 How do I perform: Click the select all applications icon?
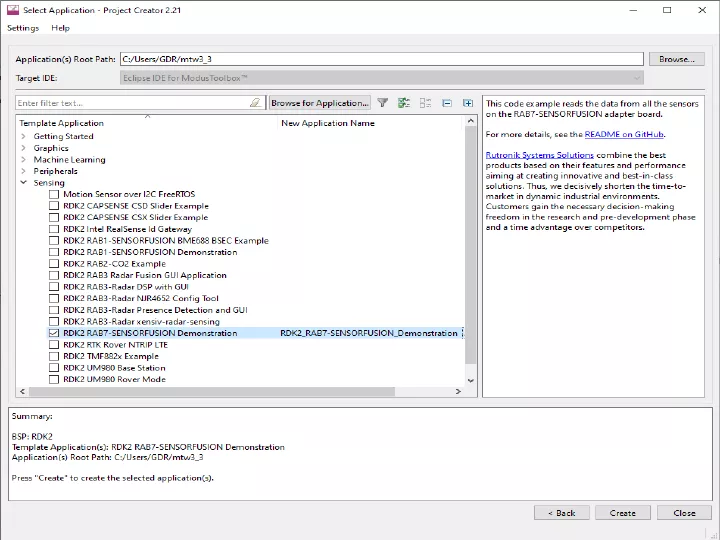(x=404, y=103)
